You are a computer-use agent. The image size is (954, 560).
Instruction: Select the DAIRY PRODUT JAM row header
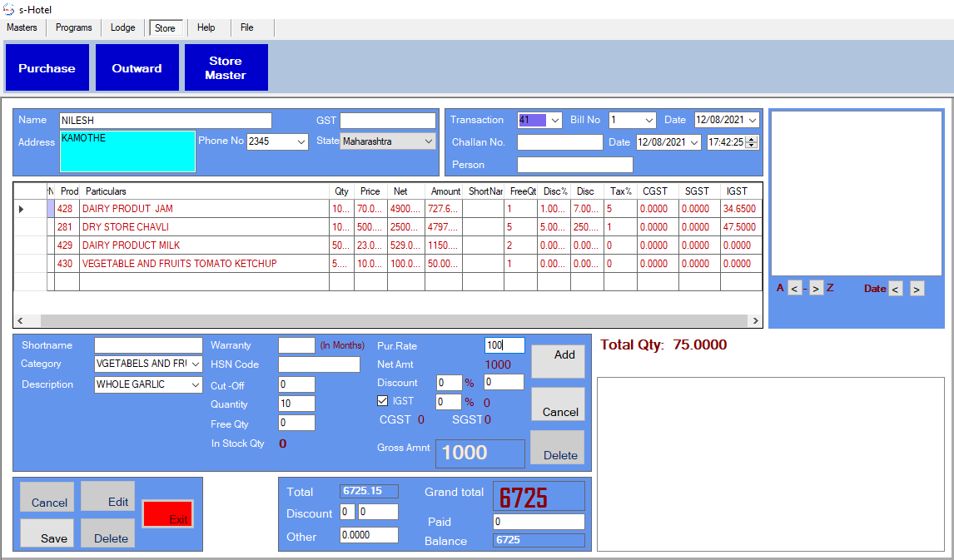click(x=22, y=209)
